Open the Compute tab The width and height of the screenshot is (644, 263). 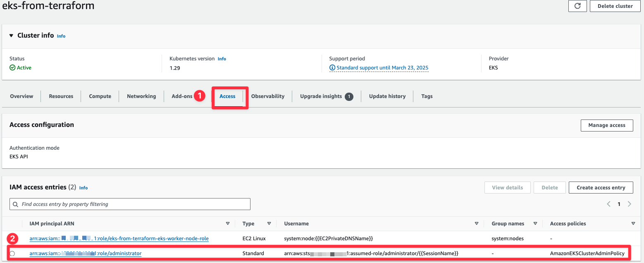coord(100,96)
